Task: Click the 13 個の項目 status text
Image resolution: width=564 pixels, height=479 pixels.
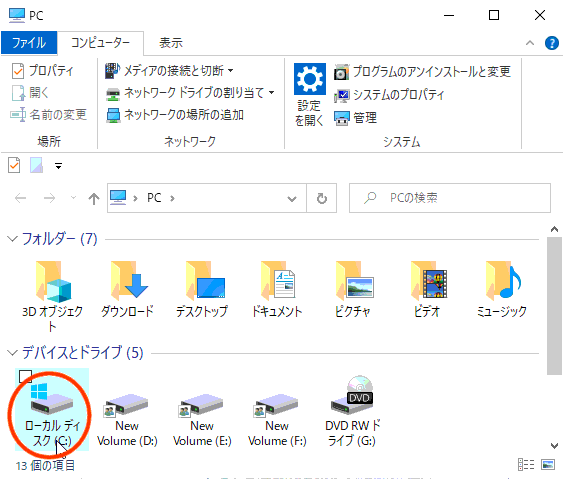Action: pyautogui.click(x=45, y=465)
